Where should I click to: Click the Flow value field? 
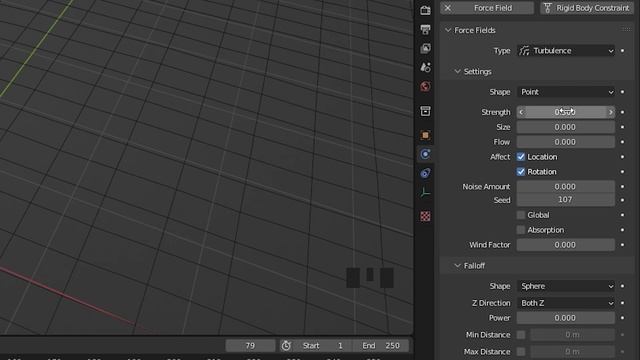click(x=566, y=142)
